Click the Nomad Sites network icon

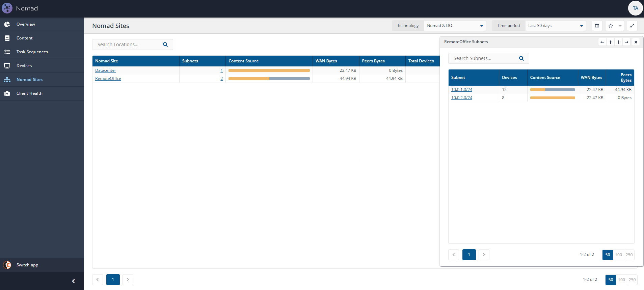click(7, 80)
